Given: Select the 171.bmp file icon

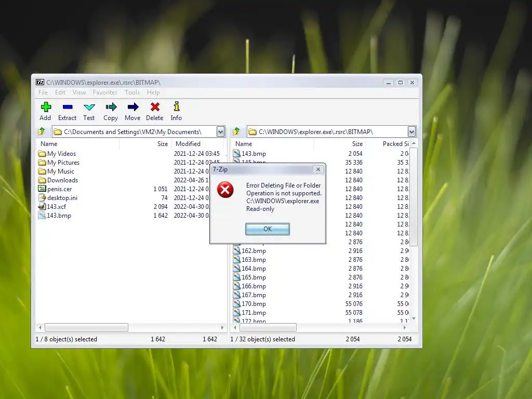Looking at the screenshot, I should (237, 312).
